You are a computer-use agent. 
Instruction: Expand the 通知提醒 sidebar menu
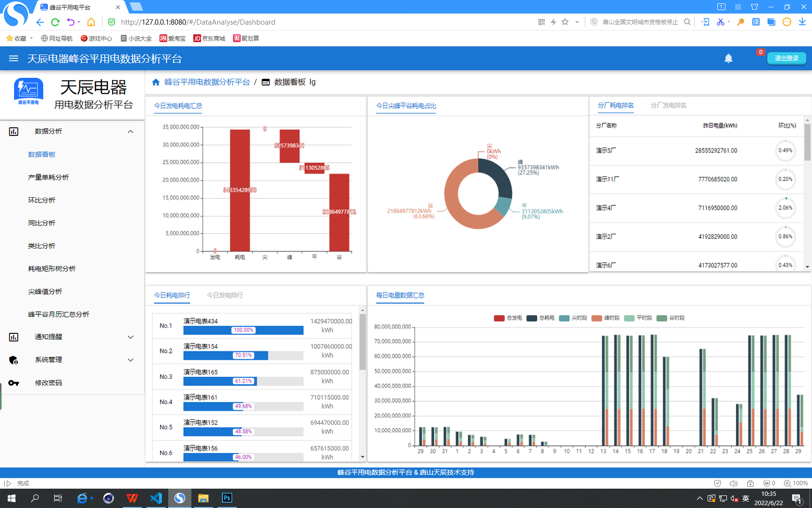(130, 337)
